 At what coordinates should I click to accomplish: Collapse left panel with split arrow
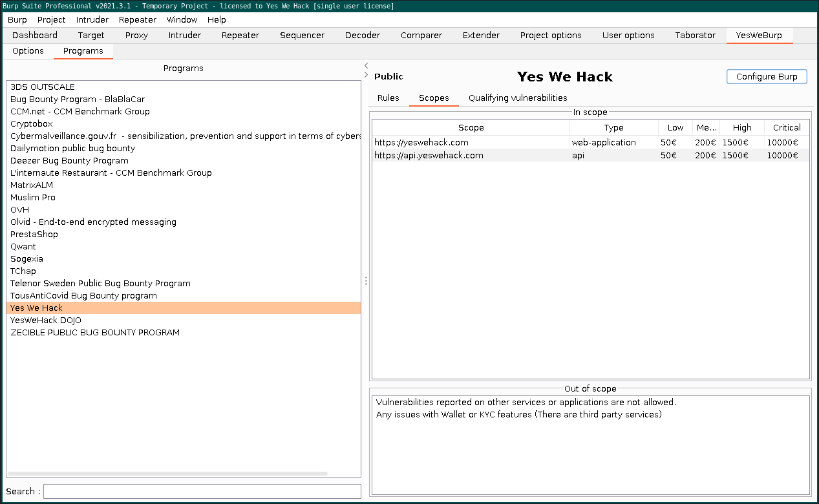tap(366, 66)
